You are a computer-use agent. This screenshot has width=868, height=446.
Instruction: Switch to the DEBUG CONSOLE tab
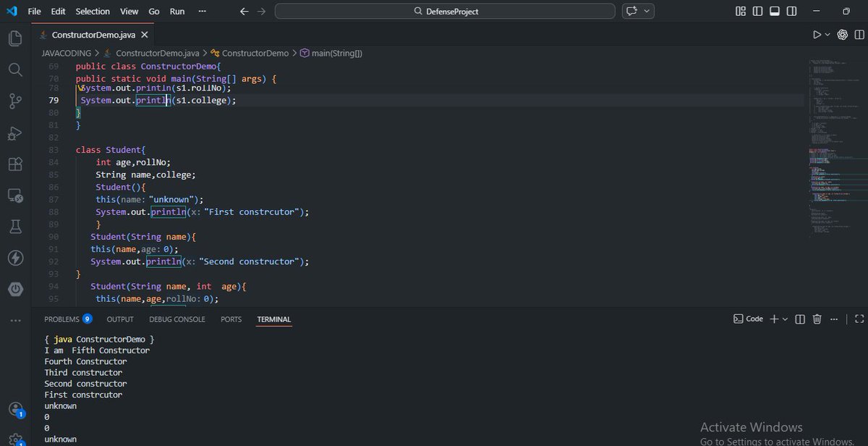[177, 319]
